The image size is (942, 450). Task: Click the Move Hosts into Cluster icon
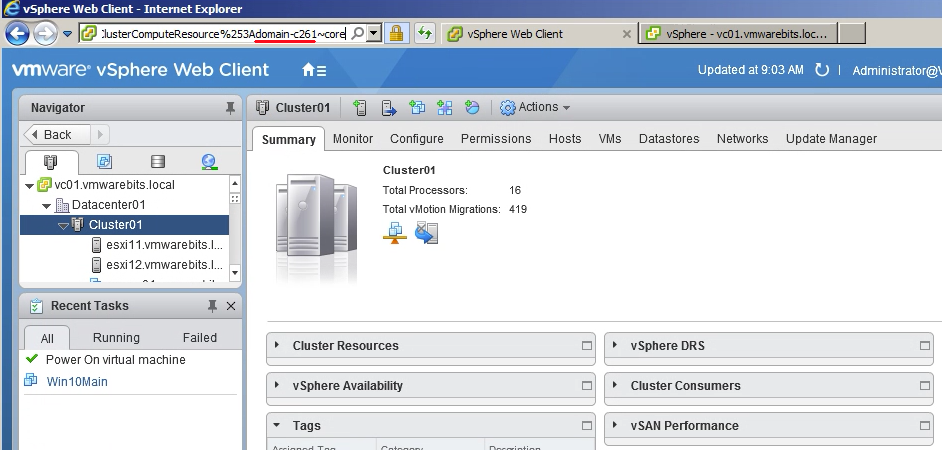point(389,108)
